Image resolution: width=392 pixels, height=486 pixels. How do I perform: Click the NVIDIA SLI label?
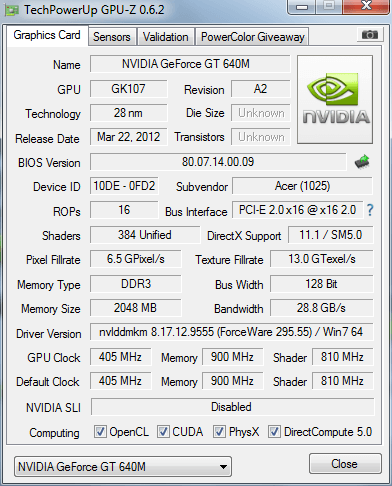pos(53,408)
